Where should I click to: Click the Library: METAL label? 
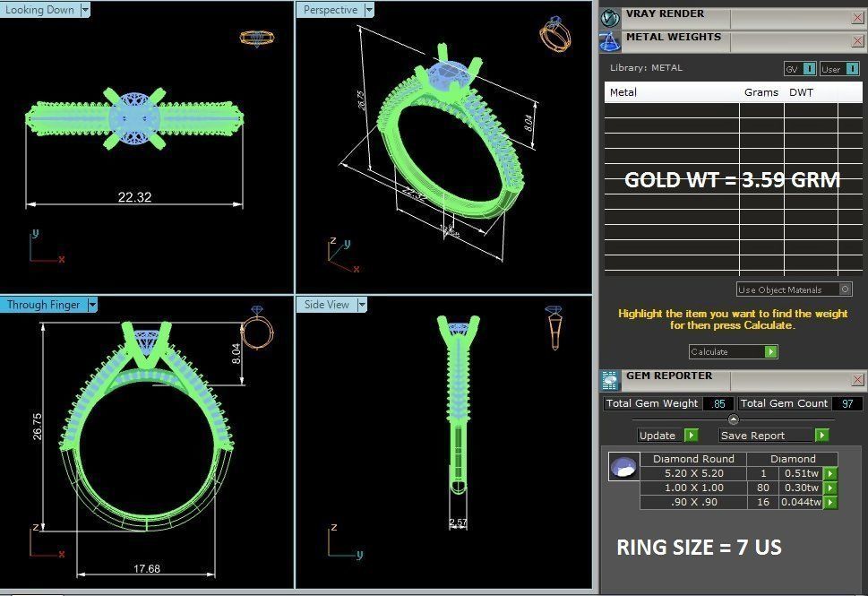[646, 67]
